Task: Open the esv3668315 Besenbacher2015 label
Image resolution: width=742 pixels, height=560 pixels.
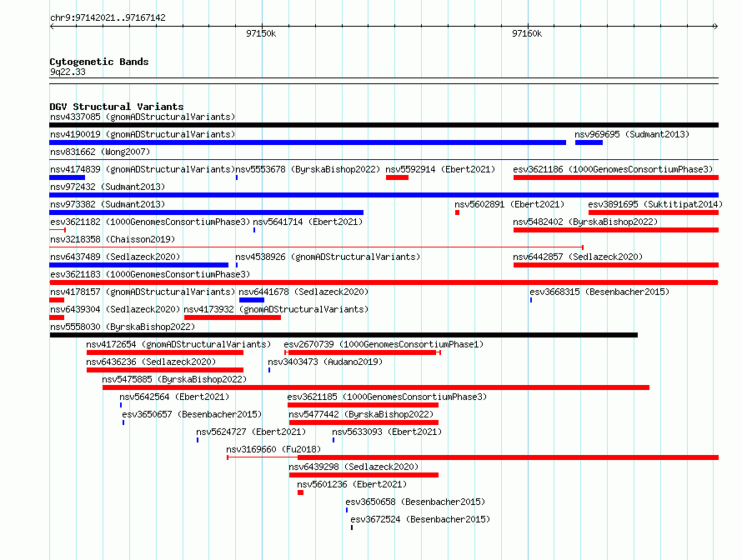Action: (599, 292)
